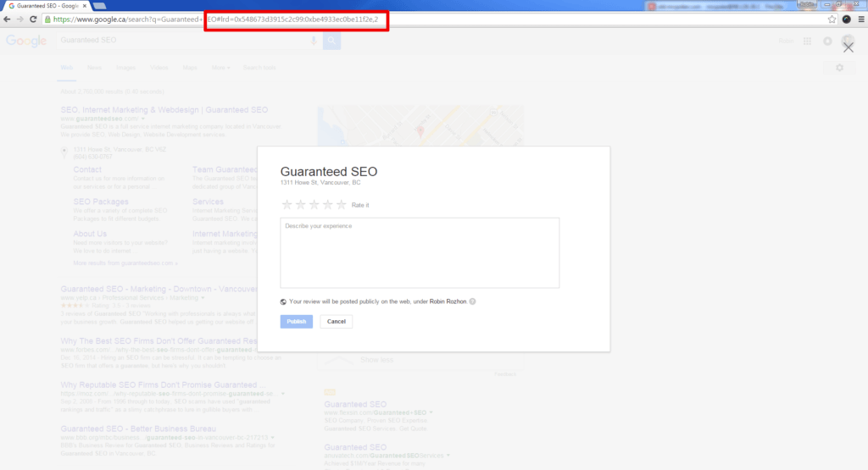Open a new browser tab
The image size is (868, 470).
(100, 6)
